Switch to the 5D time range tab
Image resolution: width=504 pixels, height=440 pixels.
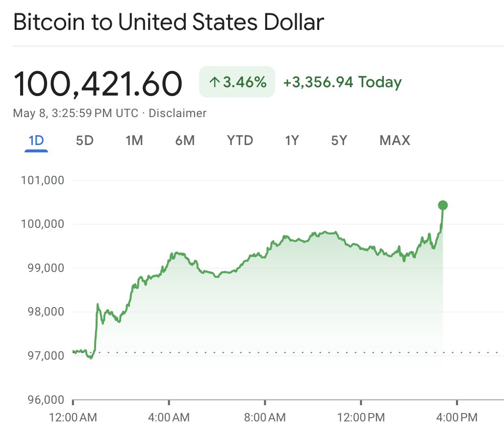click(x=84, y=141)
